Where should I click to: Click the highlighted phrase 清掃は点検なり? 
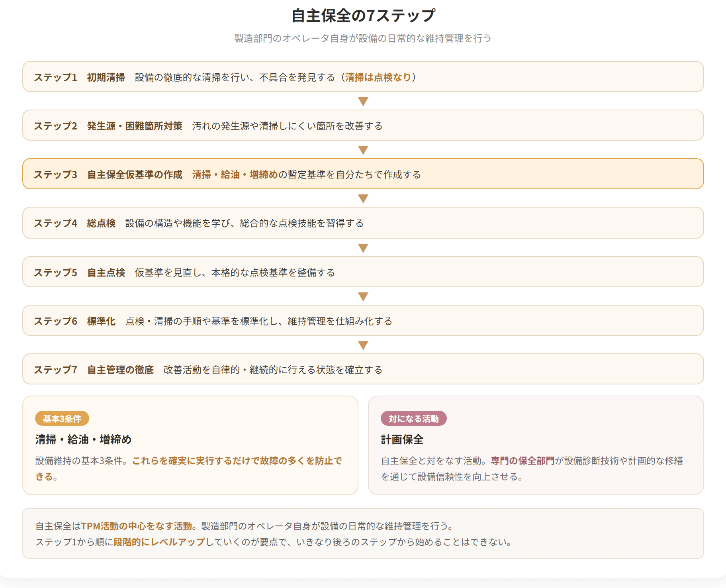(378, 77)
